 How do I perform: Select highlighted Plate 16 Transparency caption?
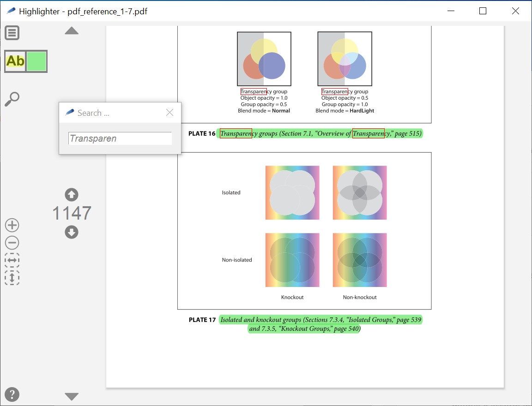coord(320,133)
